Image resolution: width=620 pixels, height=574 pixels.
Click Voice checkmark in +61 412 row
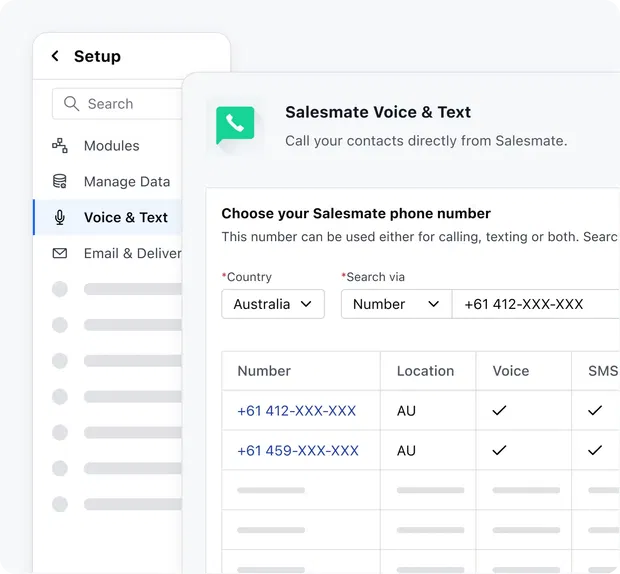499,410
